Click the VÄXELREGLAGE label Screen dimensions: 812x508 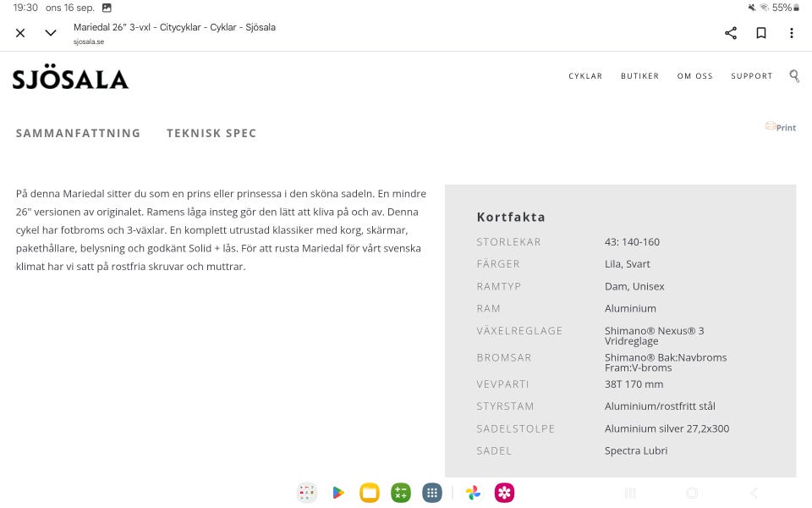click(x=519, y=331)
